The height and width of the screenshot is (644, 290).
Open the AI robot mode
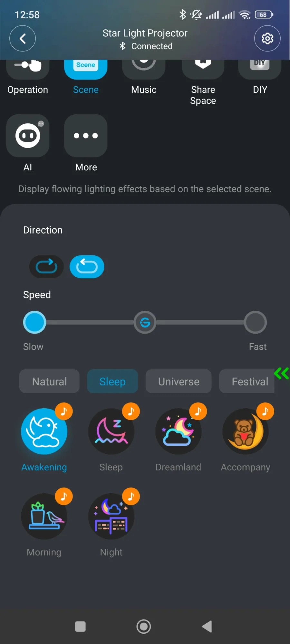coord(28,136)
